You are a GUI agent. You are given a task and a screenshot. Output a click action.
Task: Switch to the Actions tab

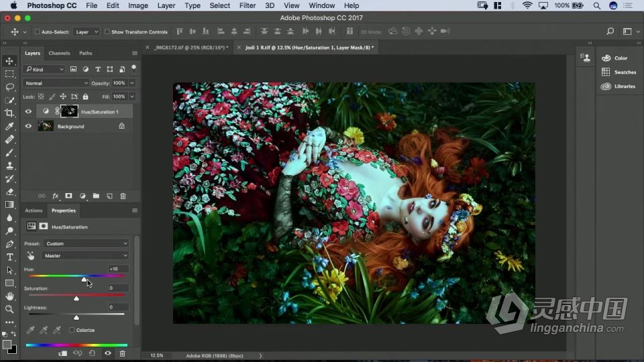pos(34,210)
